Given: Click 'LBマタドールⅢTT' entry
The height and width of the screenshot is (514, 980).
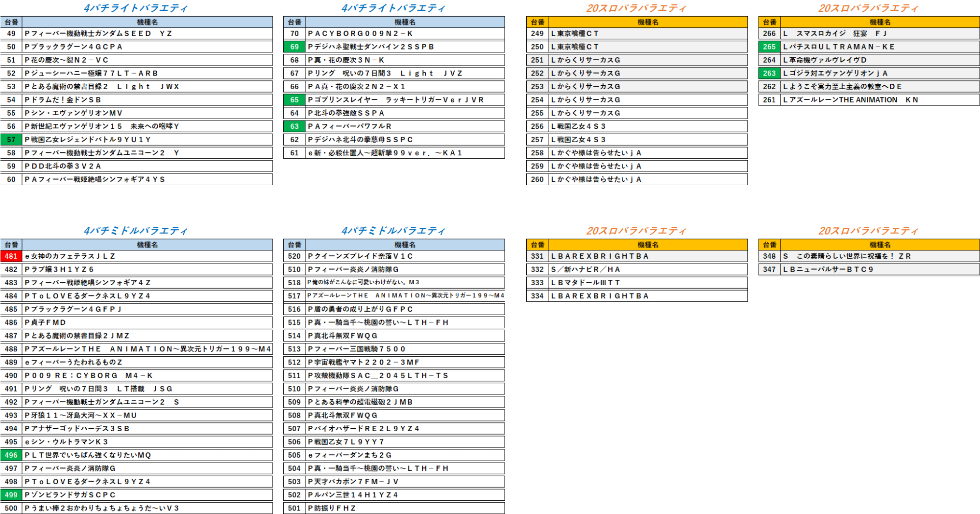Looking at the screenshot, I should (648, 283).
